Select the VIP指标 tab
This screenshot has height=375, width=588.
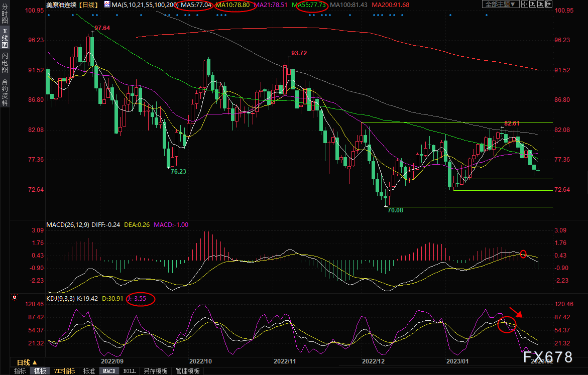coord(65,371)
